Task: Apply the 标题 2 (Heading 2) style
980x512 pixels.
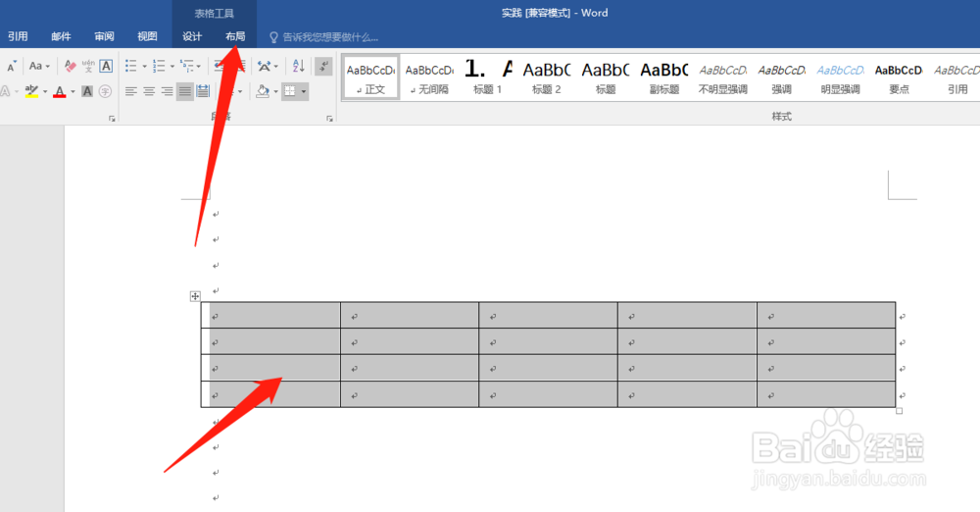Action: [x=546, y=77]
